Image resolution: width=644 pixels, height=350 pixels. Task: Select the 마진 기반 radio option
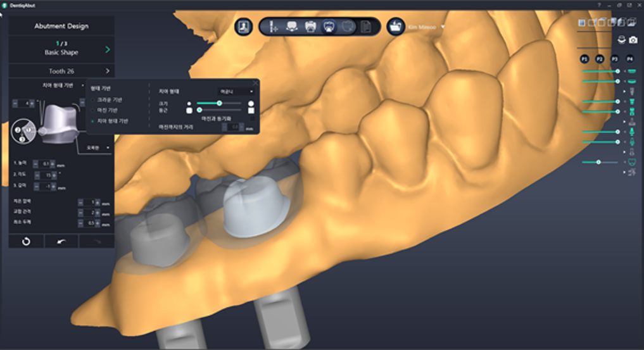pyautogui.click(x=93, y=110)
